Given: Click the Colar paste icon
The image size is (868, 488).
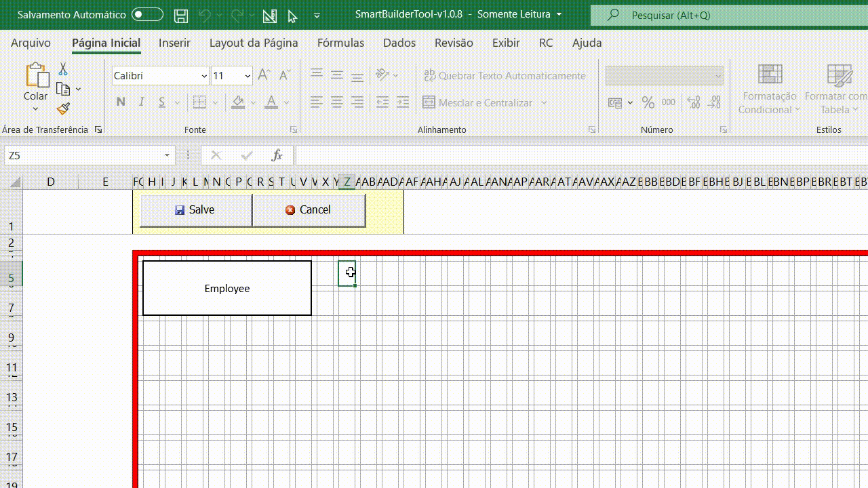Looking at the screenshot, I should (x=35, y=77).
